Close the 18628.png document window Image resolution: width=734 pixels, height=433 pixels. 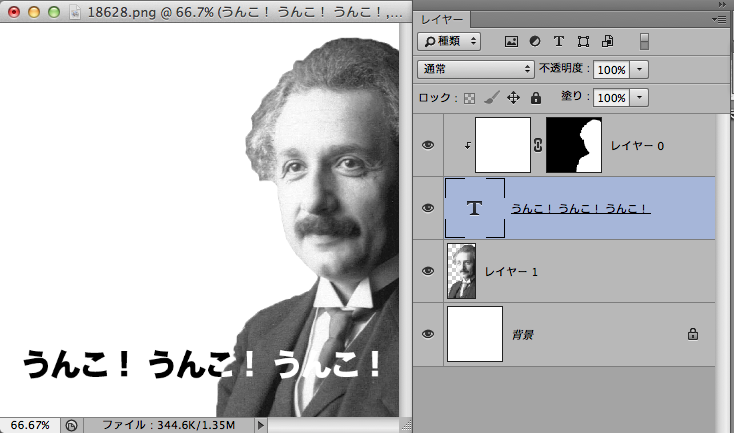click(x=14, y=12)
